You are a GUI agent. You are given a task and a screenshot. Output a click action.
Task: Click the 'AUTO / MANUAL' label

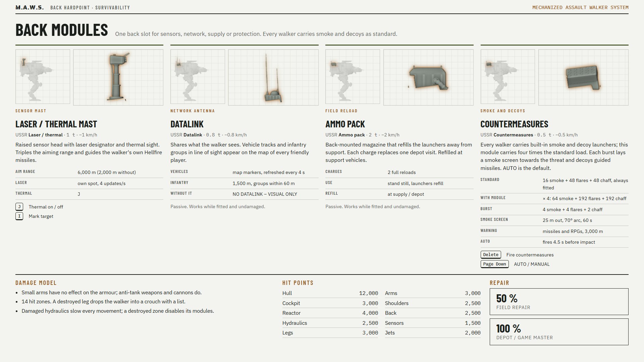532,264
